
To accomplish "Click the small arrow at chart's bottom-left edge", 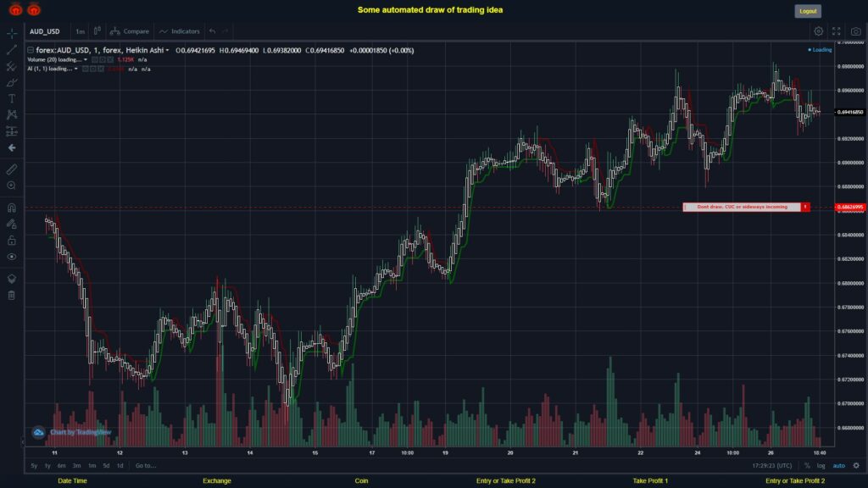I will pos(23,441).
